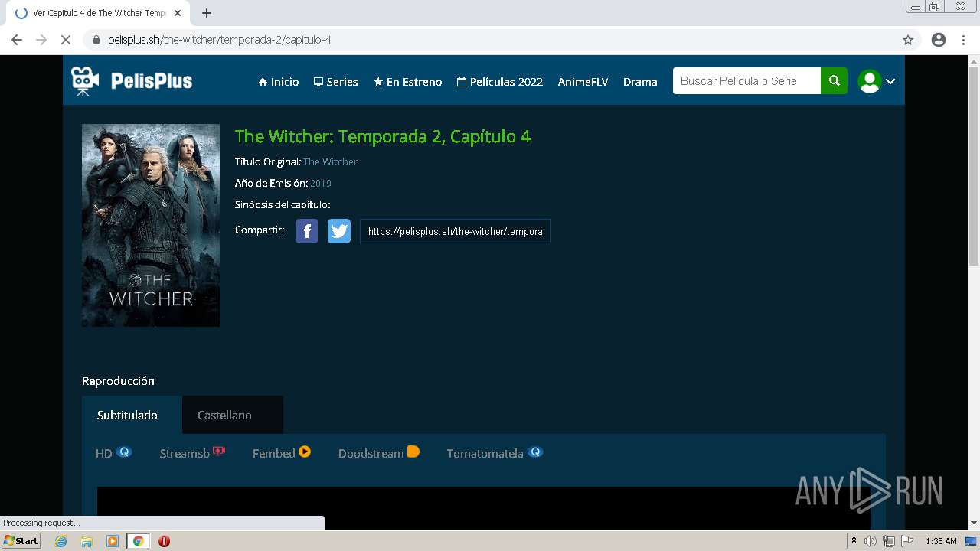Click the address bar URL
Image resolution: width=980 pixels, height=551 pixels.
click(x=219, y=40)
